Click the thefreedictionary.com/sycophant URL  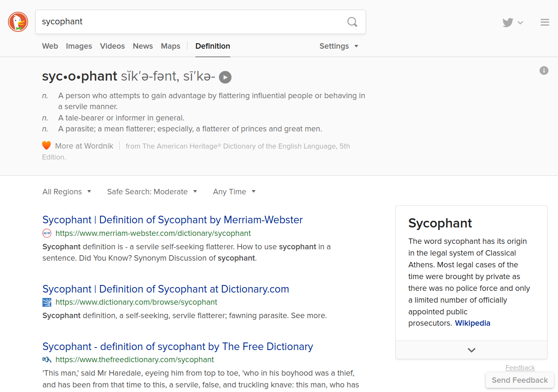(x=134, y=360)
